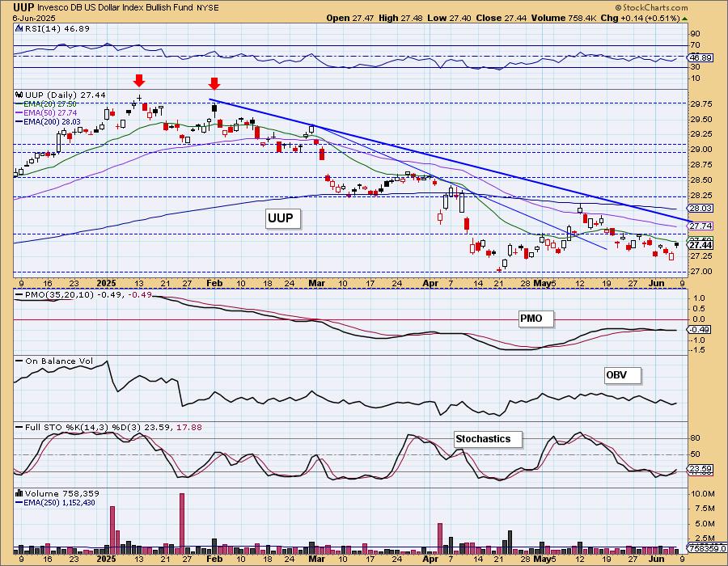Screen dimensions: 728x566
Task: Click the High 27.48 value
Action: pos(400,18)
